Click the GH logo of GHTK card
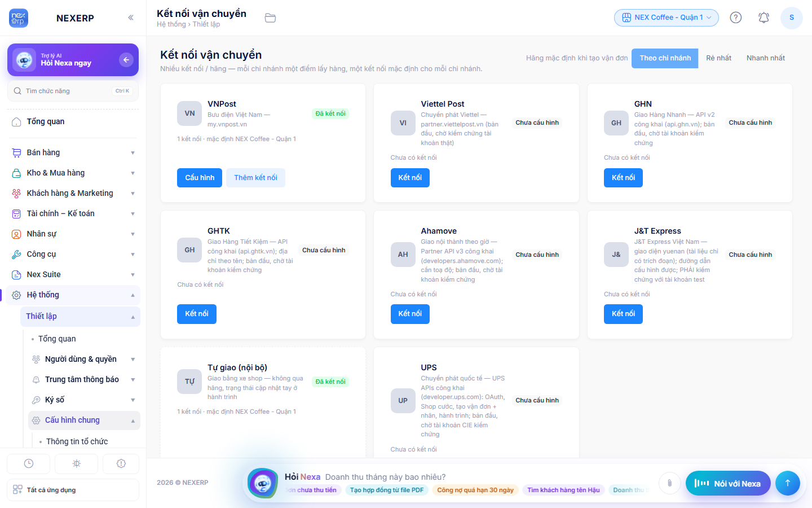Viewport: 812px width, 508px height. tap(190, 250)
